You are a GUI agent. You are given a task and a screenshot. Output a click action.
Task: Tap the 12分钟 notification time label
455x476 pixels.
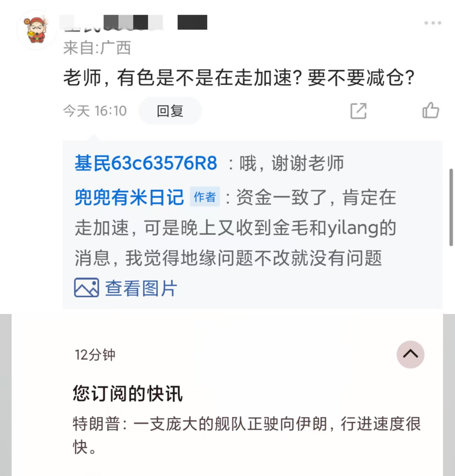(x=95, y=355)
